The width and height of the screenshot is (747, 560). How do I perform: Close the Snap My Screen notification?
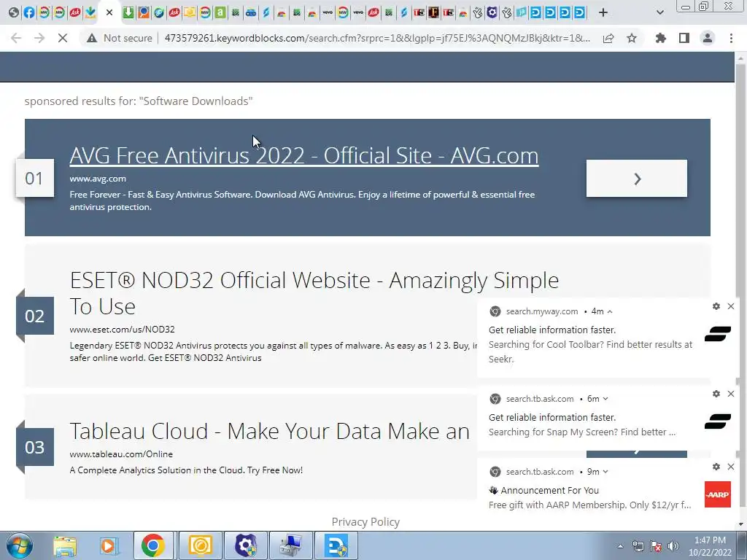pyautogui.click(x=731, y=394)
